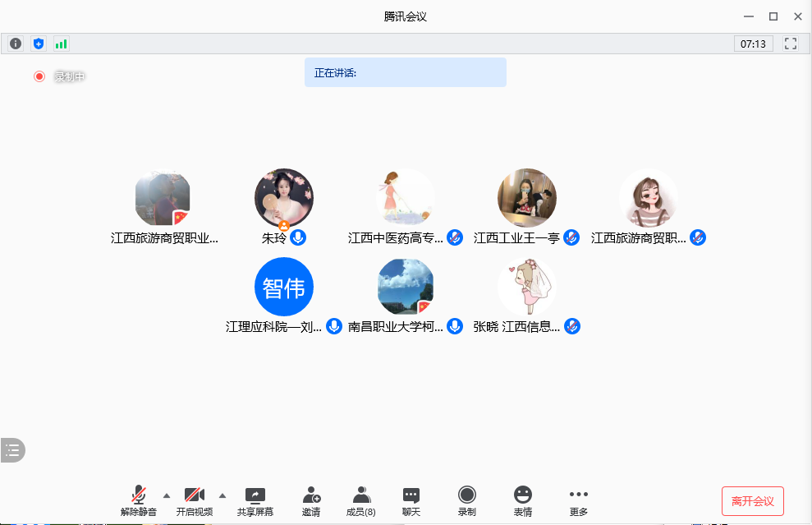Click microphone icon beside 江理应科院—刘
This screenshot has height=525, width=812.
[334, 326]
